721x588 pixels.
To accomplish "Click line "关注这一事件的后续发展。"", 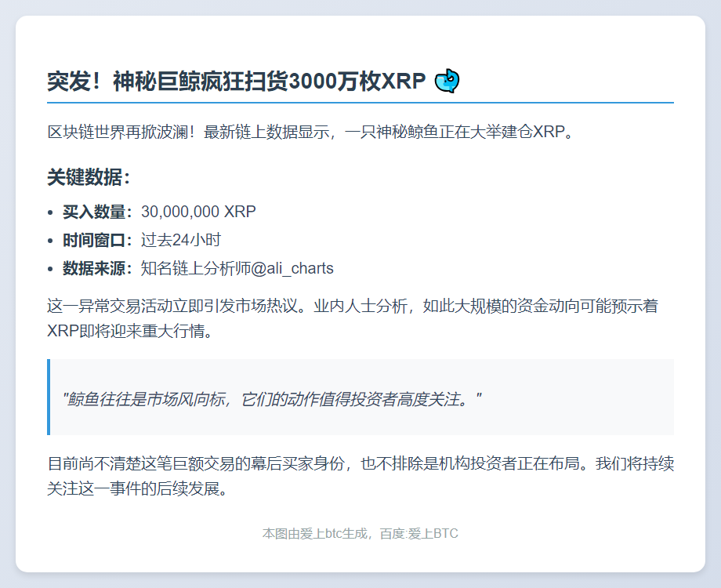I will (137, 488).
